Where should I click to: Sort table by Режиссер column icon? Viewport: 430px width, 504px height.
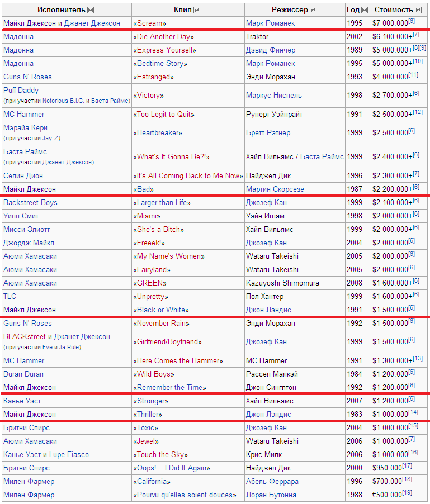pyautogui.click(x=313, y=10)
